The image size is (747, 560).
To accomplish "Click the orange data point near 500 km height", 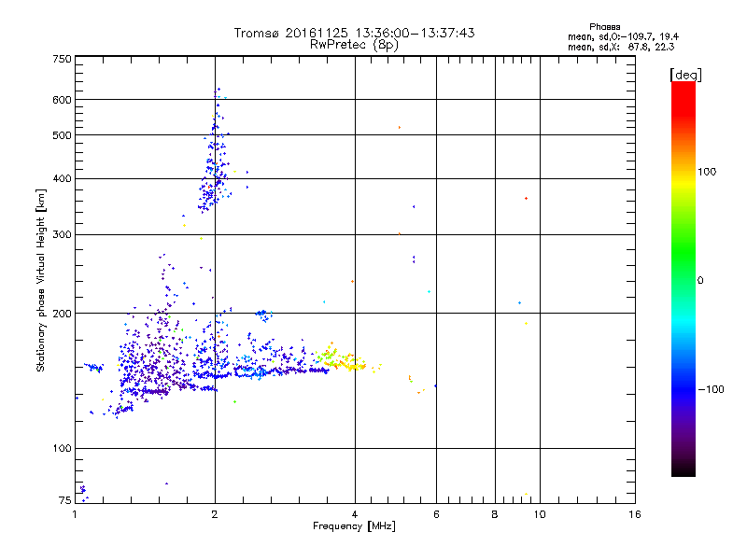I will (400, 128).
